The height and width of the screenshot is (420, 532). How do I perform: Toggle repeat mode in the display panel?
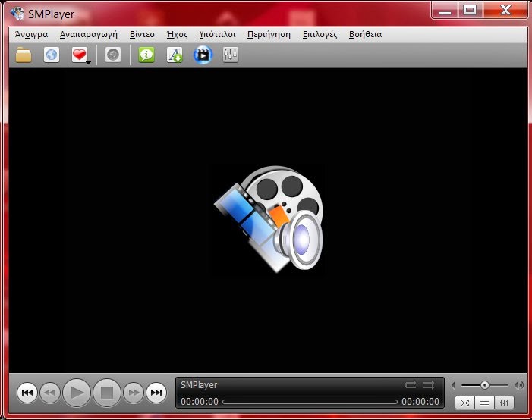tap(411, 384)
